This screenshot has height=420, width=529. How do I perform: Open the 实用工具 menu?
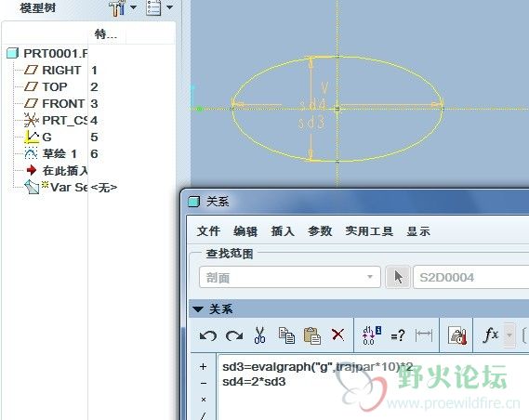click(369, 231)
